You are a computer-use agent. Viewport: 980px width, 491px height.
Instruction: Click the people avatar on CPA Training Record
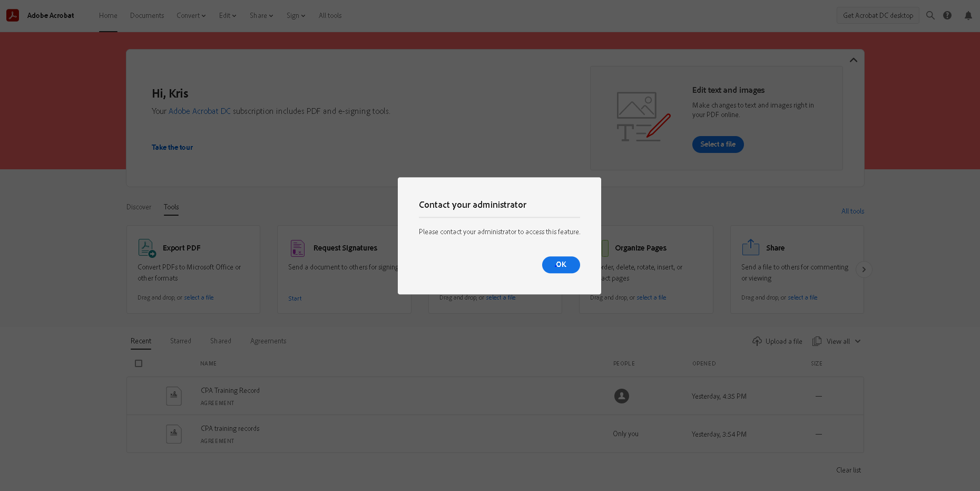pos(621,396)
